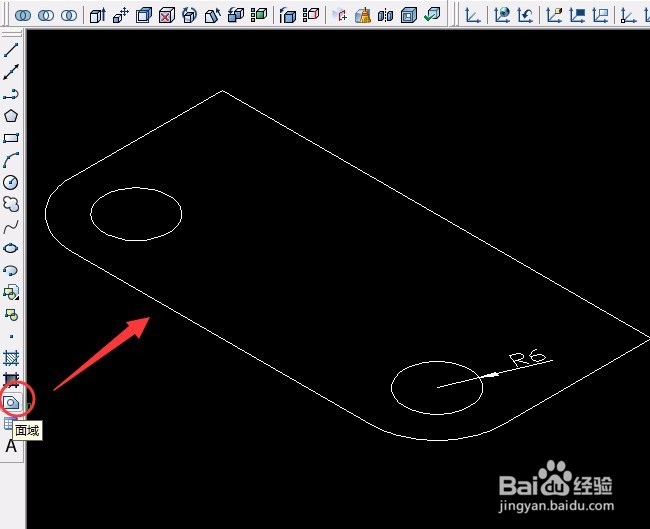Select Taper Faces tool
Image resolution: width=650 pixels, height=529 pixels.
tap(213, 15)
